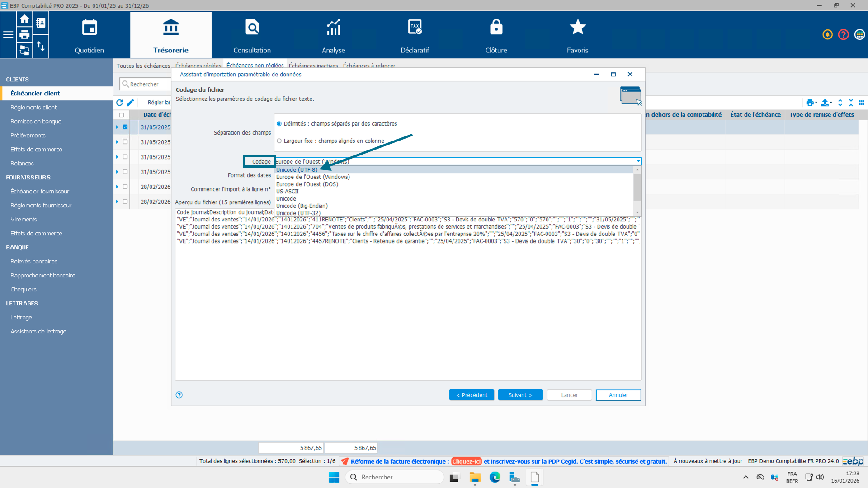Click the Annuler button
The width and height of the screenshot is (868, 488).
(x=618, y=395)
